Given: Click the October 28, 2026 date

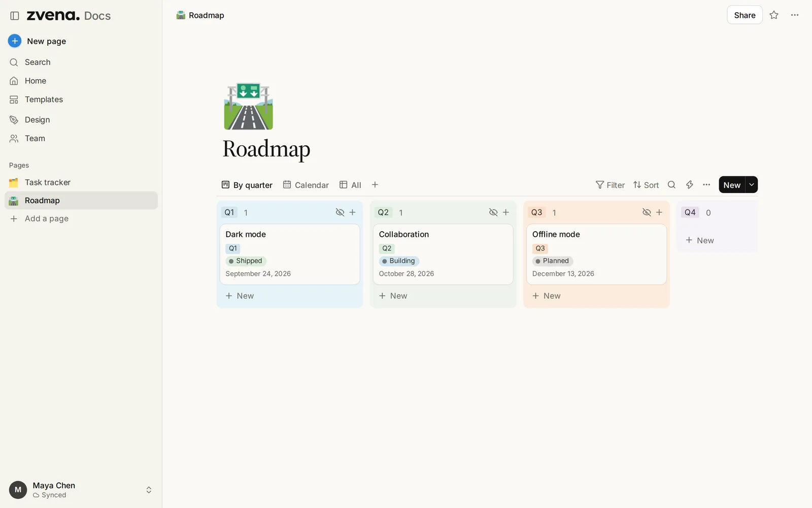Looking at the screenshot, I should pyautogui.click(x=407, y=274).
